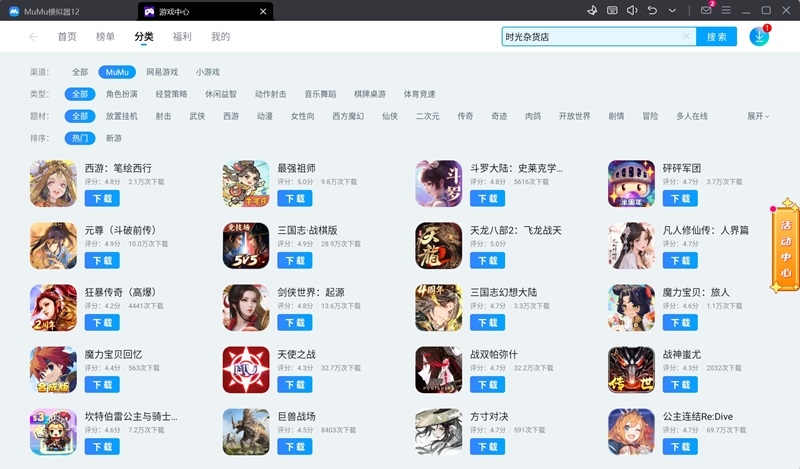Open 公主连结Re:Dive game icon
The height and width of the screenshot is (469, 800).
pyautogui.click(x=631, y=432)
